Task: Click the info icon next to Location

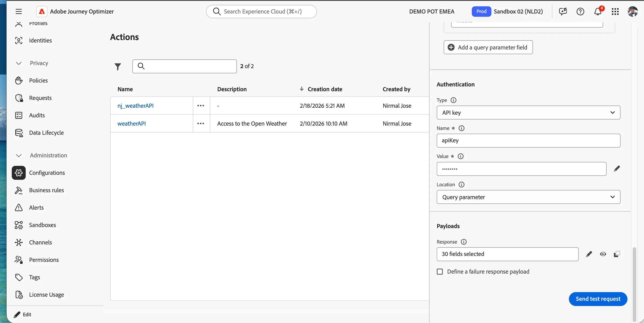Action: pos(462,185)
